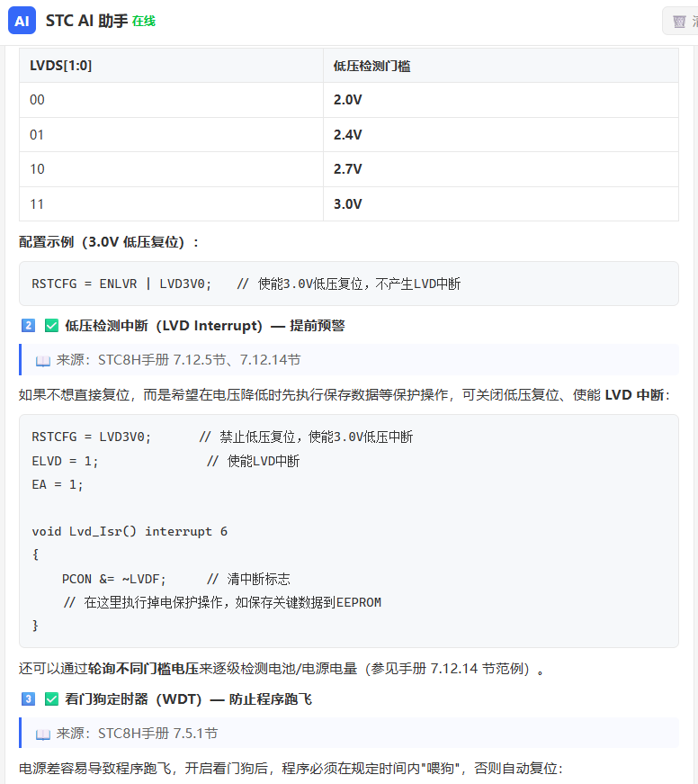The height and width of the screenshot is (784, 698).
Task: Click the wastebasket clear-chat icon
Action: pos(679,22)
